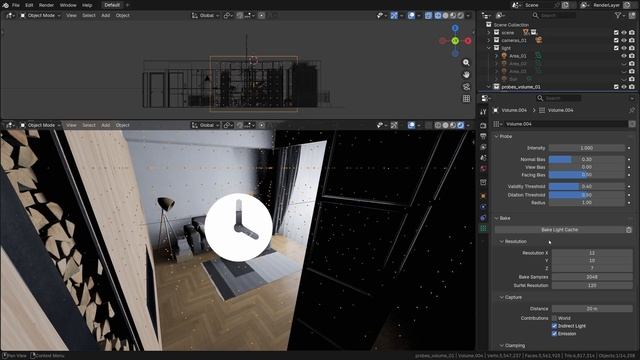Image resolution: width=640 pixels, height=360 pixels.
Task: Expand the scene collection row
Action: pyautogui.click(x=489, y=33)
